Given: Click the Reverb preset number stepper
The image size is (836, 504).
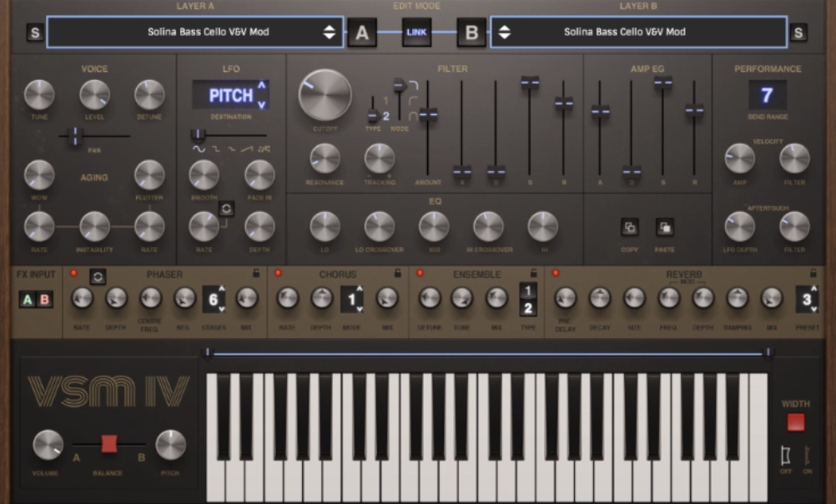Looking at the screenshot, I should click(808, 300).
